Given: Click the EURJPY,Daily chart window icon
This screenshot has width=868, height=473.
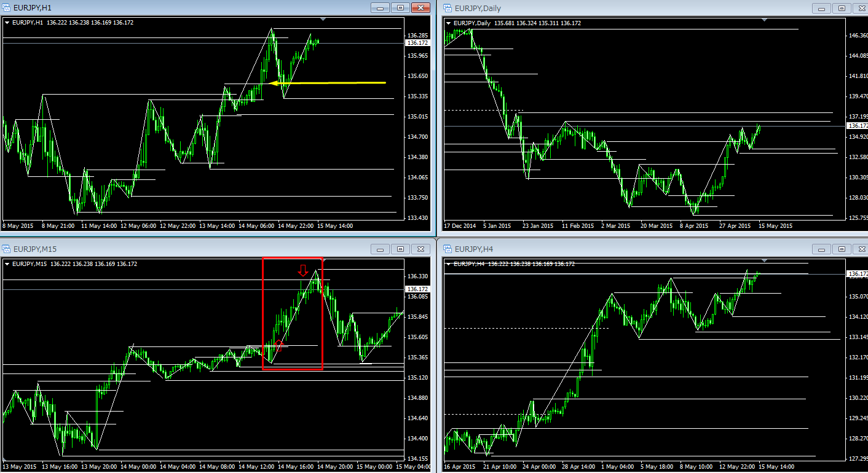Looking at the screenshot, I should point(447,8).
